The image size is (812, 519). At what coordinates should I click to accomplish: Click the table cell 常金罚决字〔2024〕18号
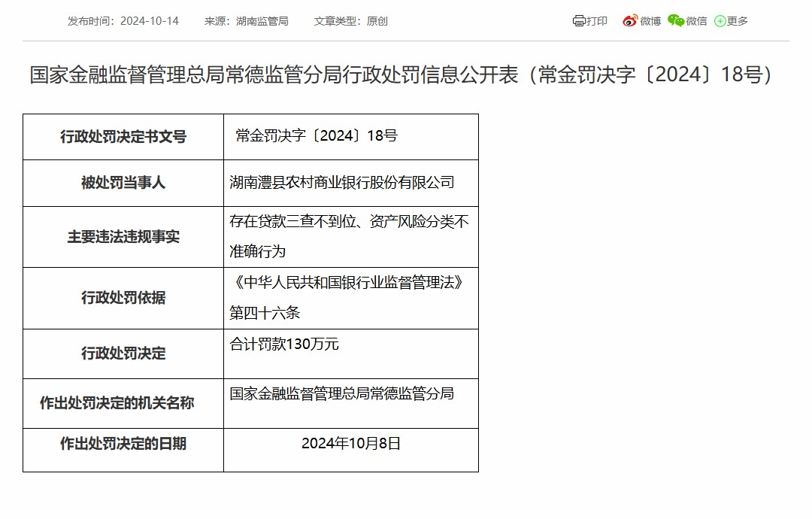316,136
